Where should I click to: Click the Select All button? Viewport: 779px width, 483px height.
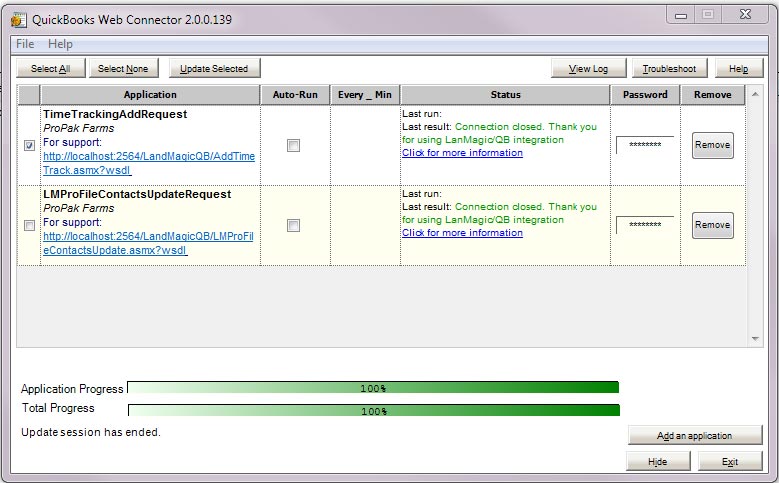51,69
